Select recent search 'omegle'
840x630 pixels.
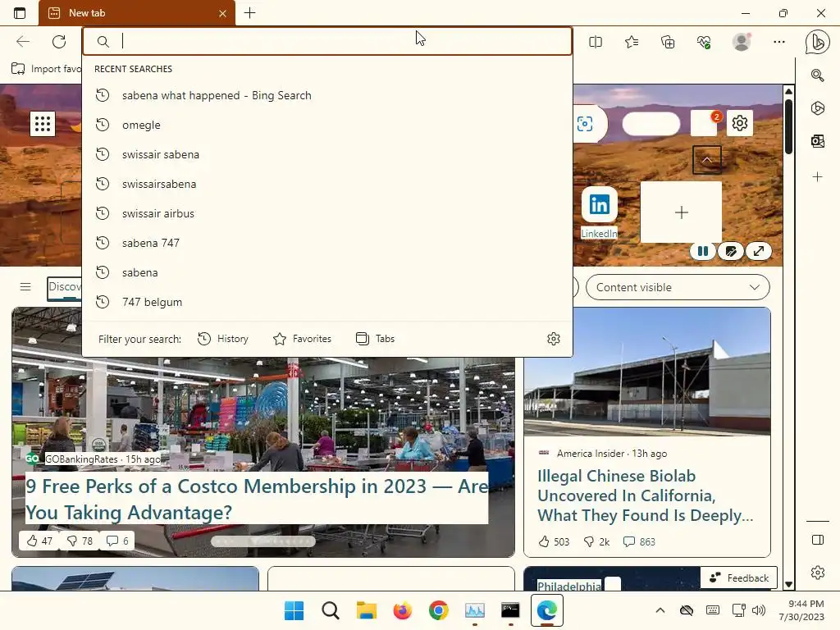pos(327,125)
